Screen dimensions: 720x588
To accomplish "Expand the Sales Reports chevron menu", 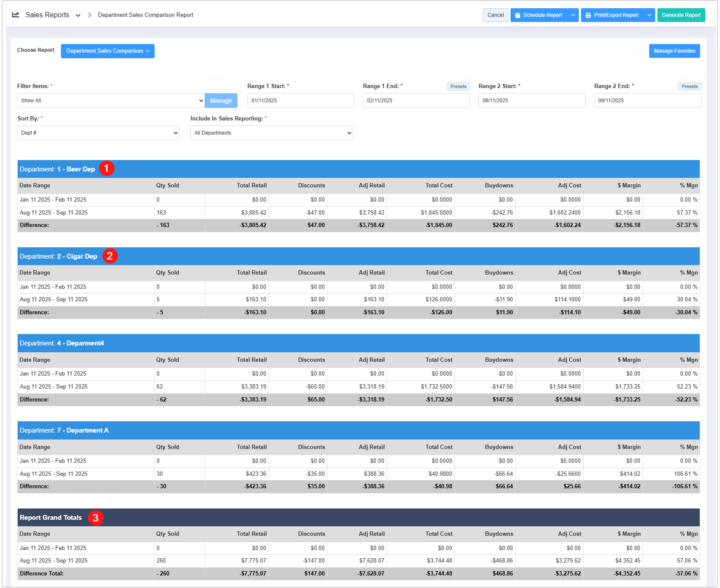I will [78, 15].
